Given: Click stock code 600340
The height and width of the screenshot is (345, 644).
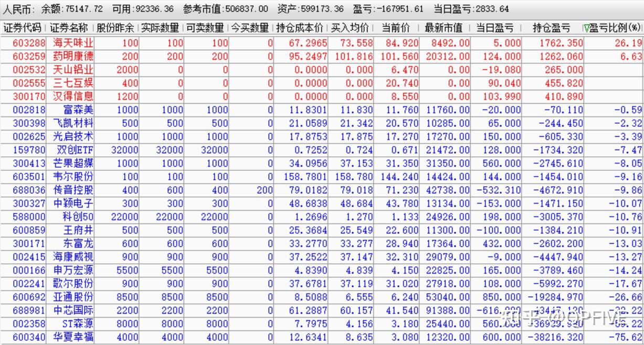Looking at the screenshot, I should click(x=29, y=337).
